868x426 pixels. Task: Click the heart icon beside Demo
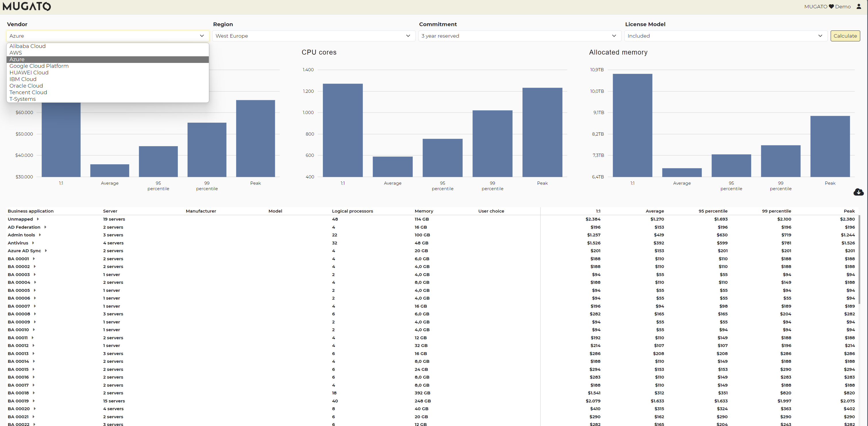(831, 6)
